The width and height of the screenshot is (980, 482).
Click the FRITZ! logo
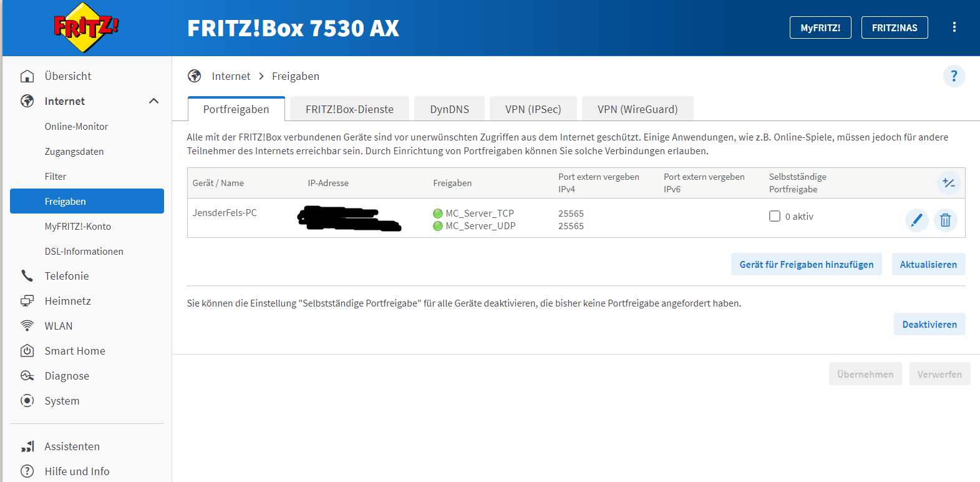86,27
